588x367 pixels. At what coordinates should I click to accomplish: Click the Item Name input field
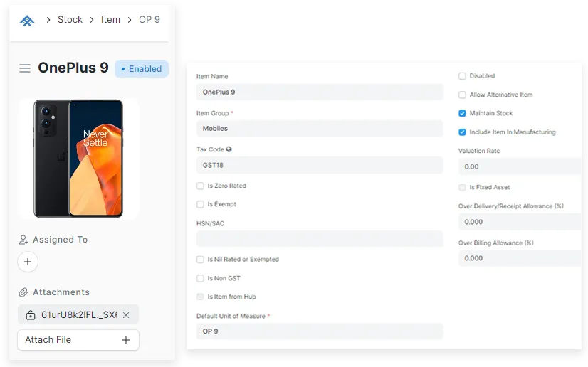(x=319, y=92)
